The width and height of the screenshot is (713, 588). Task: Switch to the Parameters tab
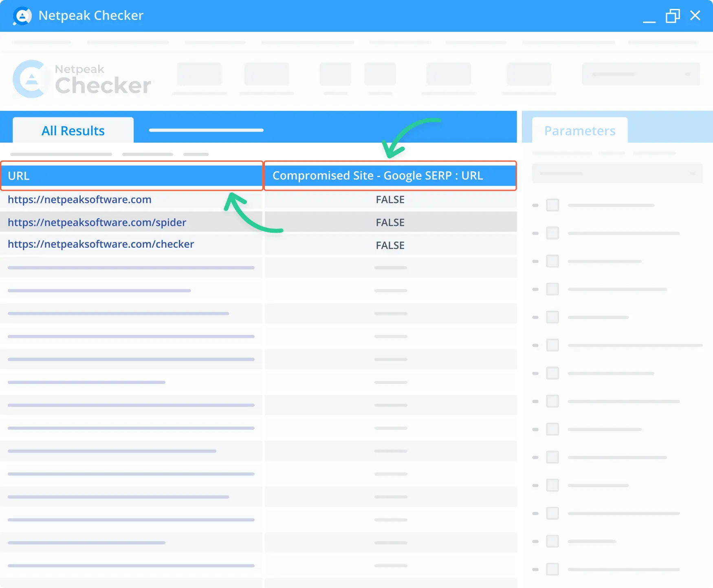pos(579,130)
